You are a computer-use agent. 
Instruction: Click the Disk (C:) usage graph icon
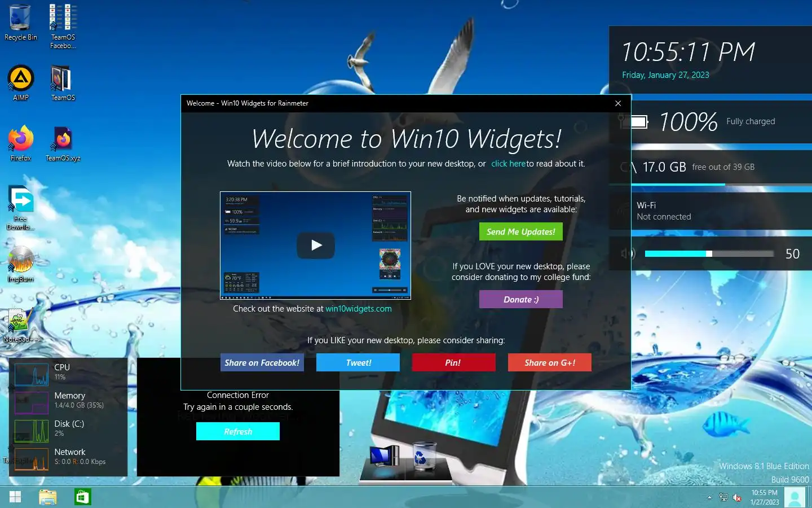click(x=32, y=431)
